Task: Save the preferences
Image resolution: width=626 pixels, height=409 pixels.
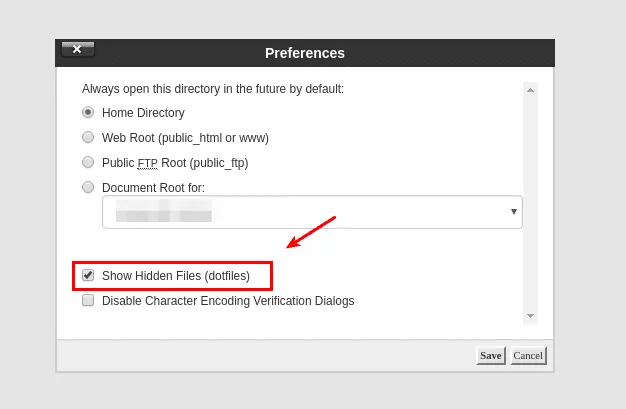Action: [x=490, y=355]
